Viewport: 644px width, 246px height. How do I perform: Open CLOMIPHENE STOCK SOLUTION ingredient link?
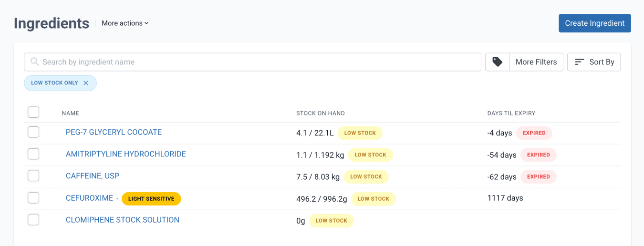[x=123, y=220]
